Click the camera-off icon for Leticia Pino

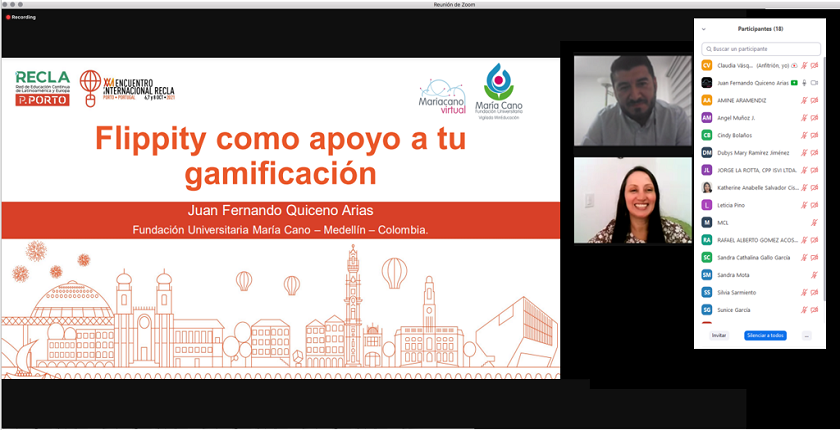click(814, 205)
